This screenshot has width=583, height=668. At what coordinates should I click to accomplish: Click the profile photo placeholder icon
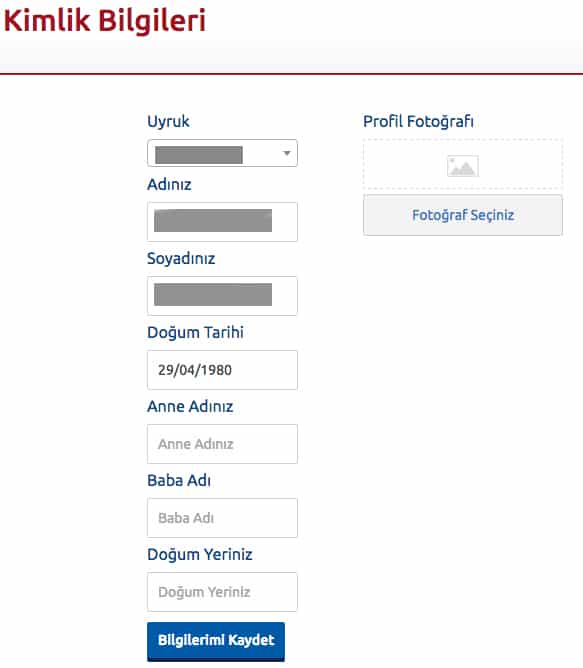tap(463, 166)
